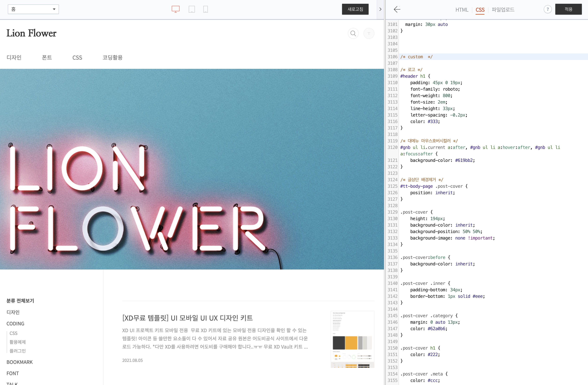588x385 pixels.
Task: Click the color: #62a0b6 line
Action: tap(429, 329)
